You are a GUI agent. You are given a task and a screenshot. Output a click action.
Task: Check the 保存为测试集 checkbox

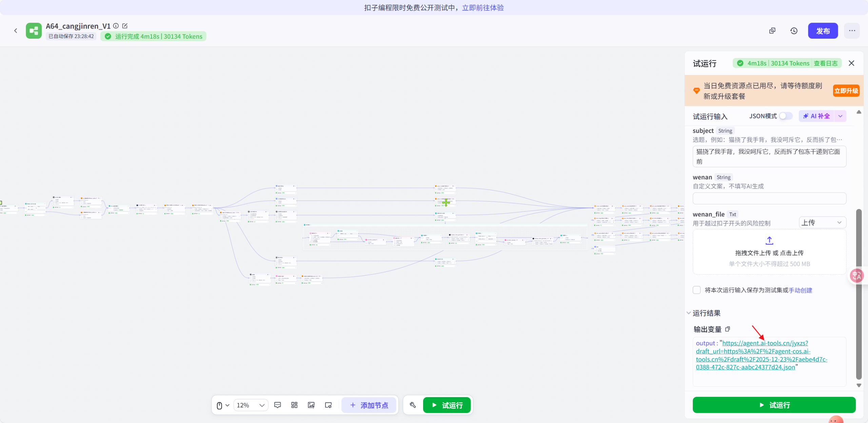(x=697, y=290)
